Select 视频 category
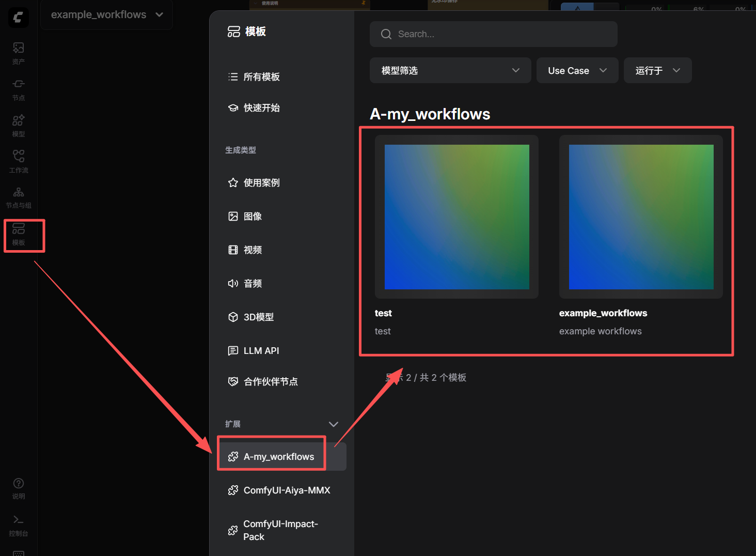The image size is (756, 556). tap(281, 250)
